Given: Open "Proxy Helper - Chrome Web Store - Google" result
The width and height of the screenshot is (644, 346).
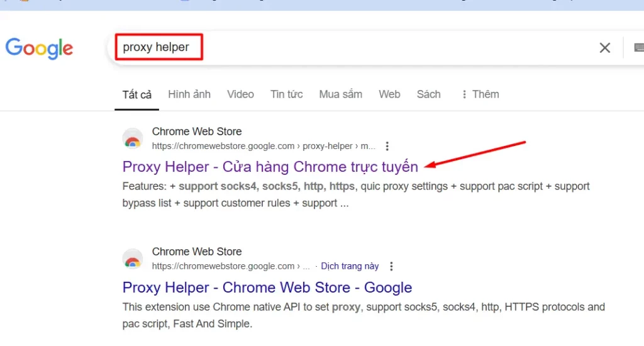Looking at the screenshot, I should click(267, 287).
